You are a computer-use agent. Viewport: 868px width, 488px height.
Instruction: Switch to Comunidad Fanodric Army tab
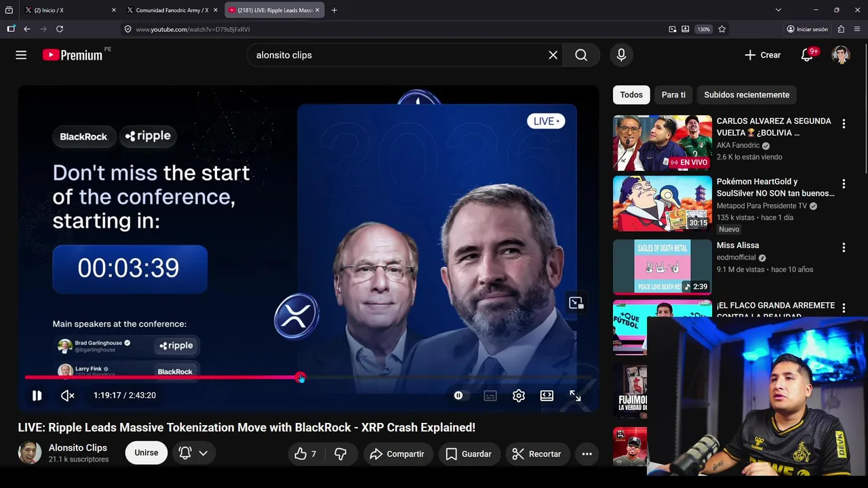click(172, 10)
